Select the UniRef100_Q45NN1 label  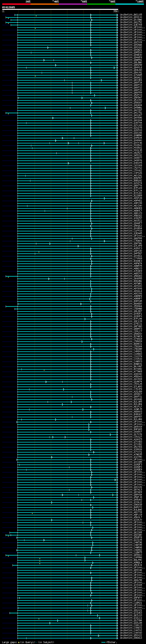click(x=131, y=108)
